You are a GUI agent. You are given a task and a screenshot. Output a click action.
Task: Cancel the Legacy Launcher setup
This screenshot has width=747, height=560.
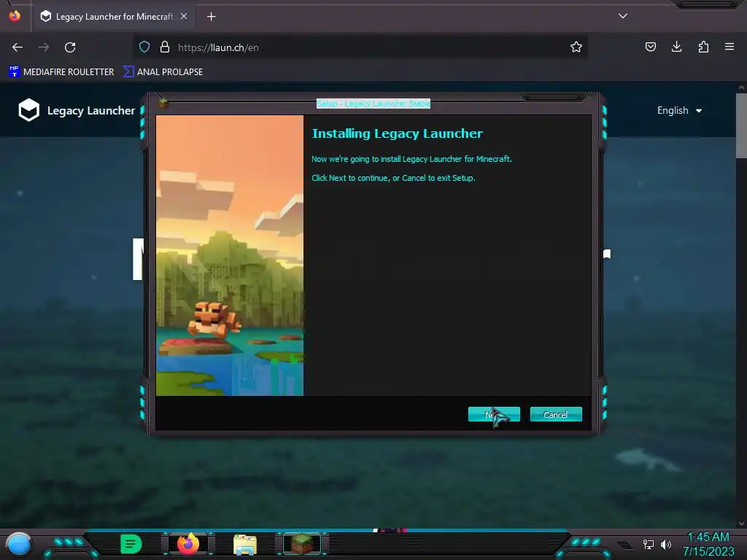point(556,414)
